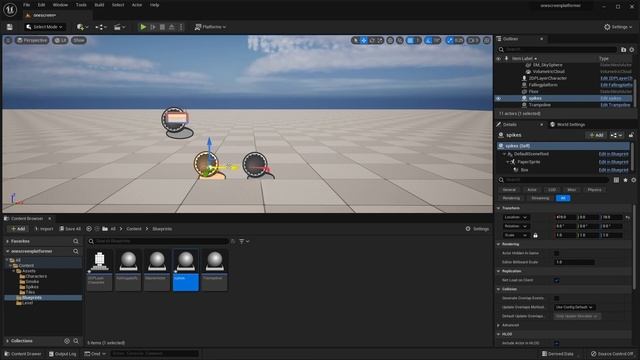This screenshot has width=640, height=360.
Task: Toggle Scale lock icon in Transform
Action: (536, 236)
